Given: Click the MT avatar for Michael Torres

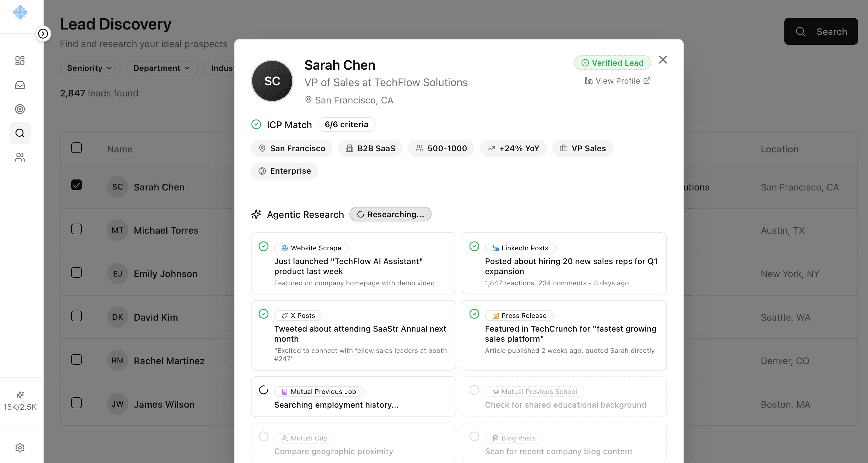Looking at the screenshot, I should [x=118, y=230].
